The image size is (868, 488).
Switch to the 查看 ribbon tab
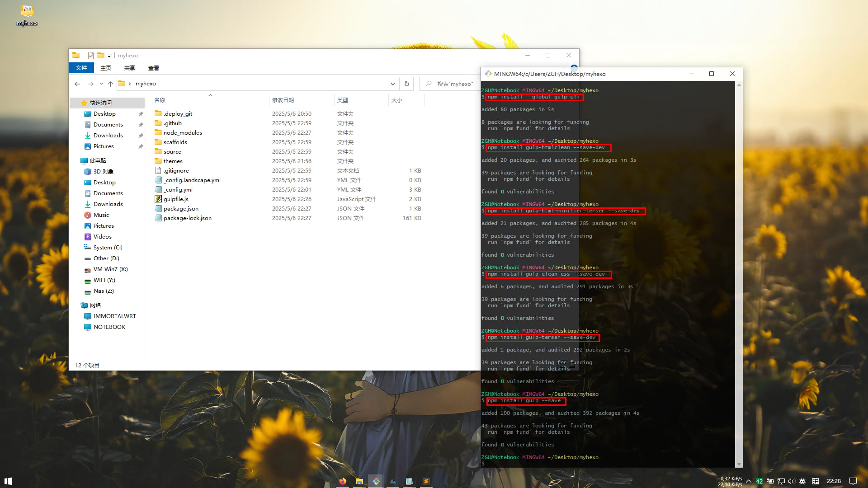coord(153,68)
